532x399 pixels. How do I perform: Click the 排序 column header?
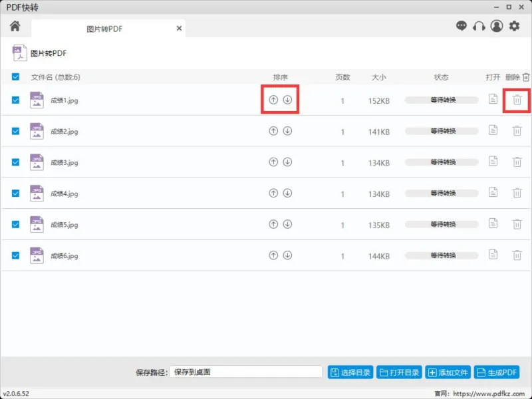[280, 77]
